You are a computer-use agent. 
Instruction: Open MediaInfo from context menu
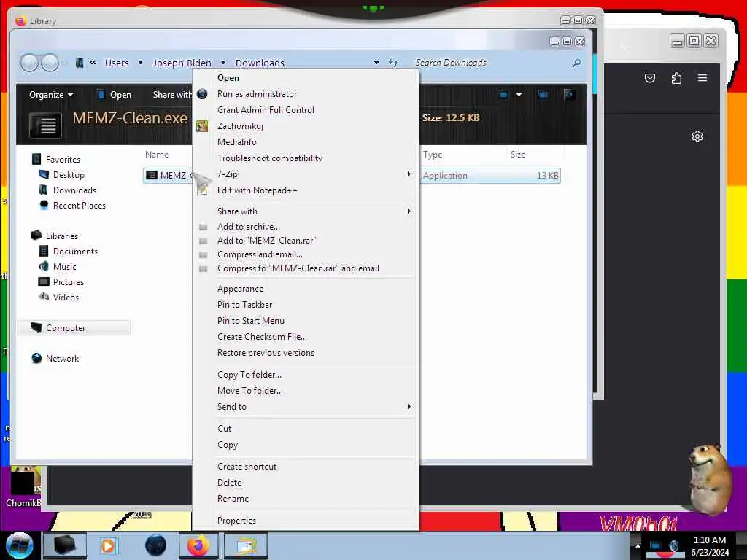[x=236, y=142]
